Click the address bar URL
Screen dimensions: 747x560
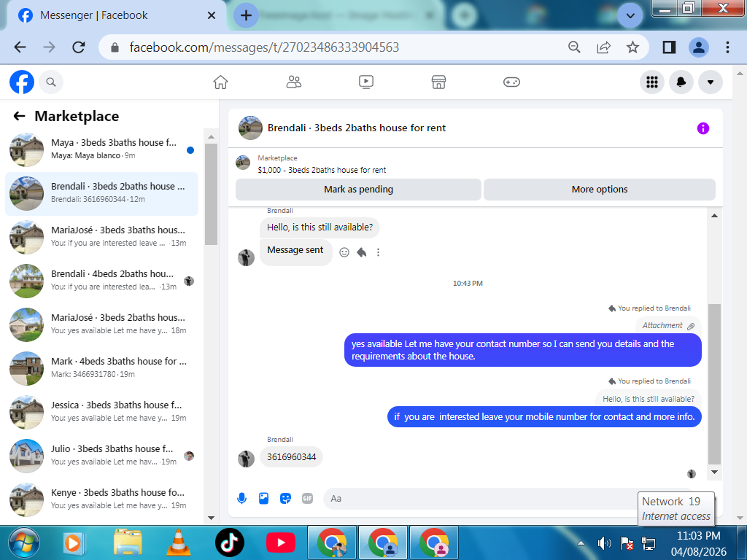tap(264, 47)
